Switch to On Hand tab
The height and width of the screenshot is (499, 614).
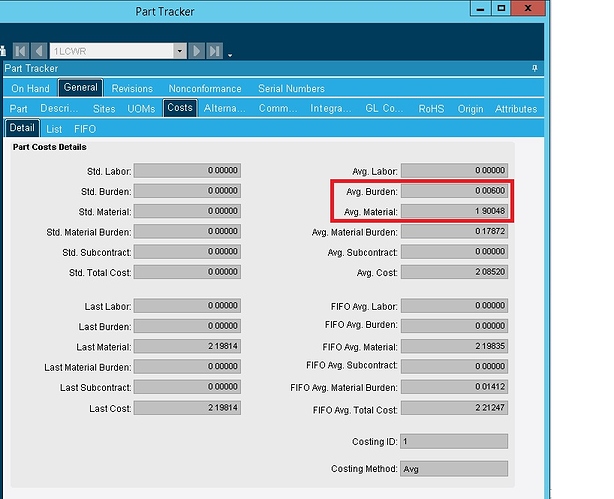click(31, 89)
